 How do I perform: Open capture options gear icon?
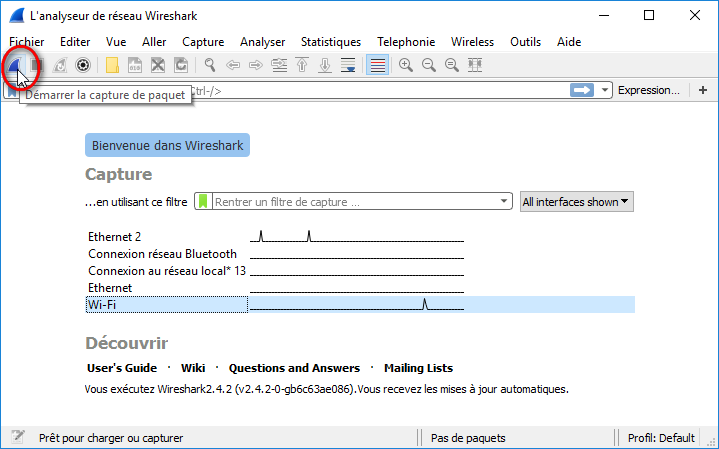point(83,65)
